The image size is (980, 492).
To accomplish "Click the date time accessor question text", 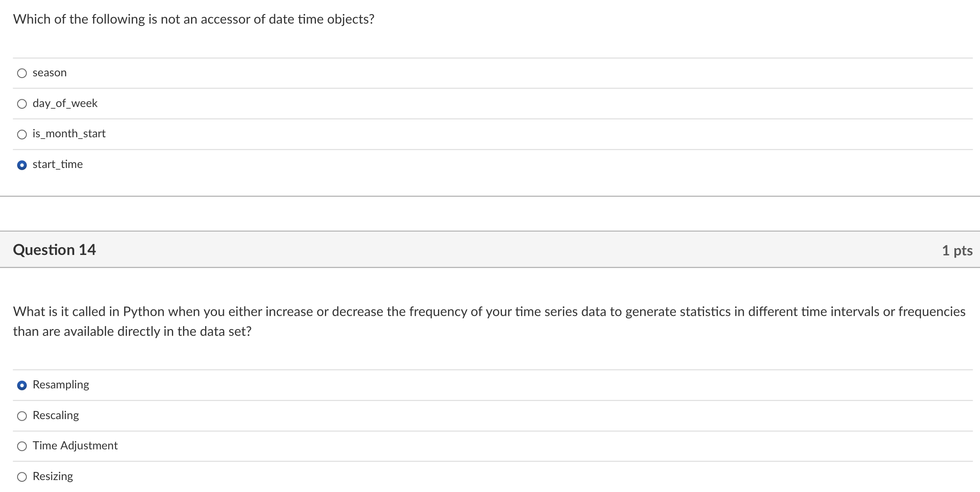I will coord(194,19).
